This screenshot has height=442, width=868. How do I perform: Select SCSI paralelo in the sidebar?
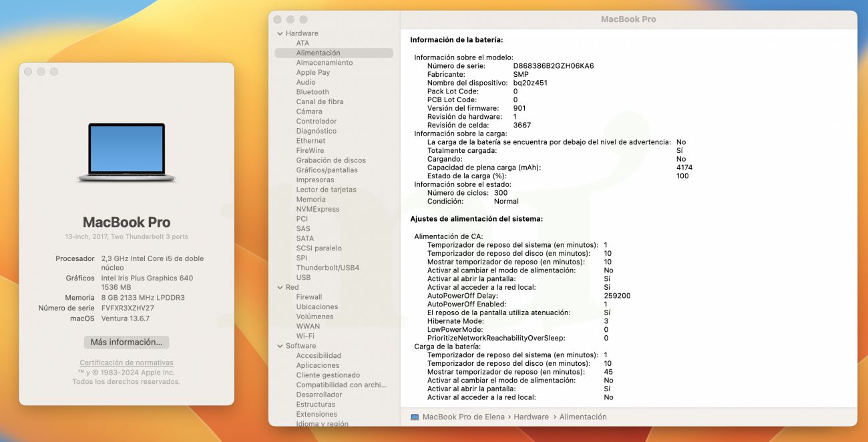point(319,248)
